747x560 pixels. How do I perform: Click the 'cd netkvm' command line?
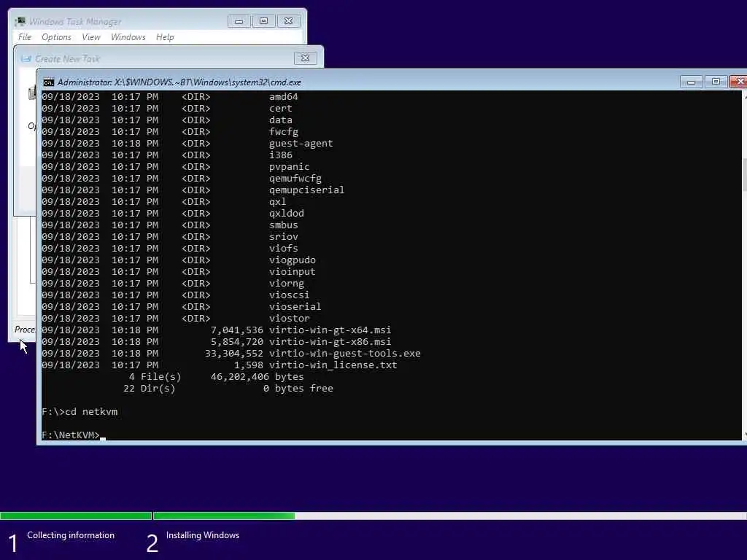click(80, 411)
